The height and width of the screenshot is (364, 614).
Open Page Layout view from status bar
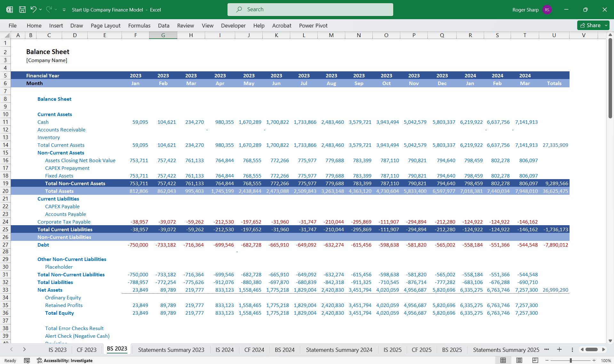(x=518, y=360)
